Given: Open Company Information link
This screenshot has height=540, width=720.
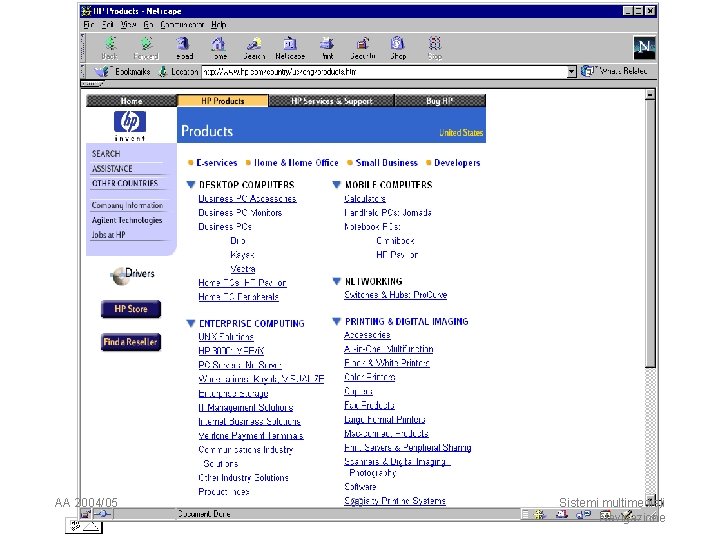Looking at the screenshot, I should 127,205.
